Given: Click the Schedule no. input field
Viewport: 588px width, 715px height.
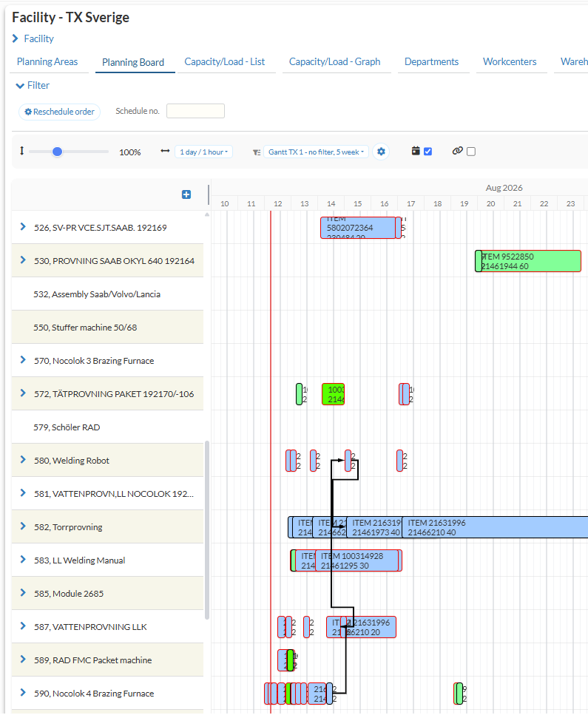Looking at the screenshot, I should tap(195, 111).
